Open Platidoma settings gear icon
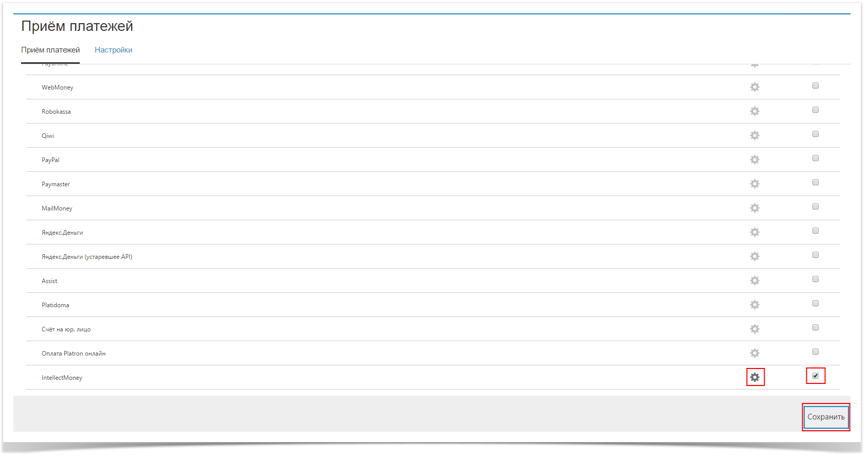The width and height of the screenshot is (868, 457). (754, 305)
